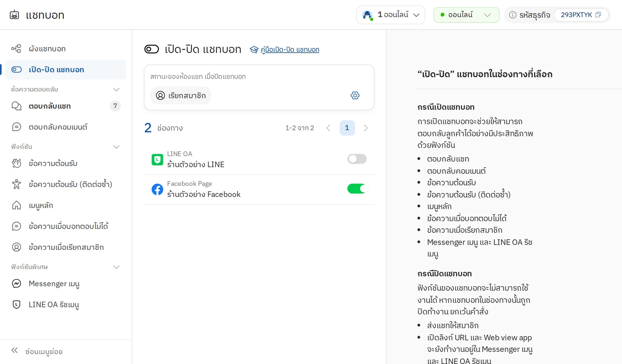Open LINE OA ริชเมนู in the sidebar
The image size is (622, 364).
(x=66, y=304)
